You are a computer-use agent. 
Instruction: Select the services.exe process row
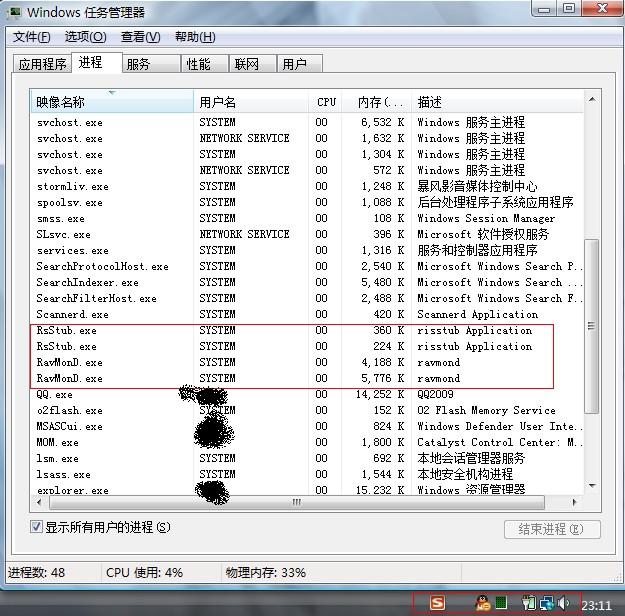click(x=307, y=250)
